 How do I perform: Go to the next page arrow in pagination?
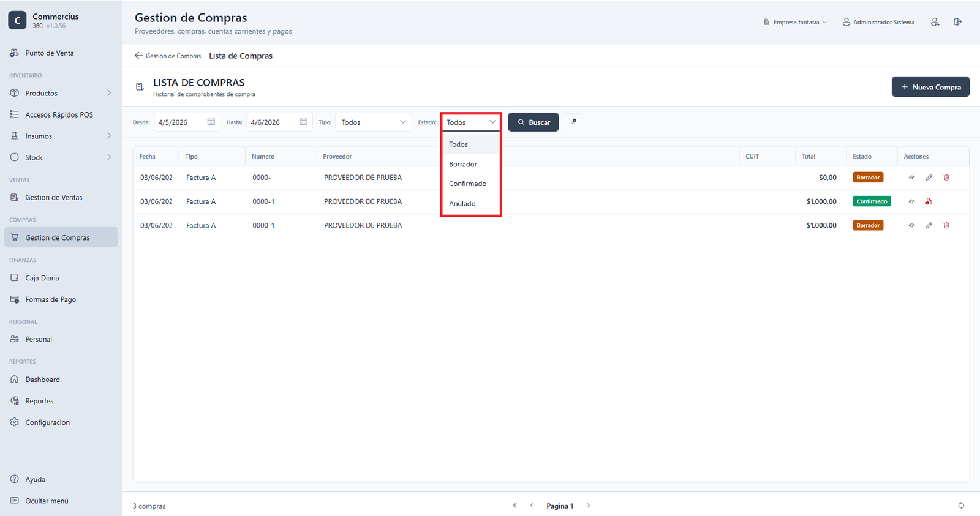(588, 506)
